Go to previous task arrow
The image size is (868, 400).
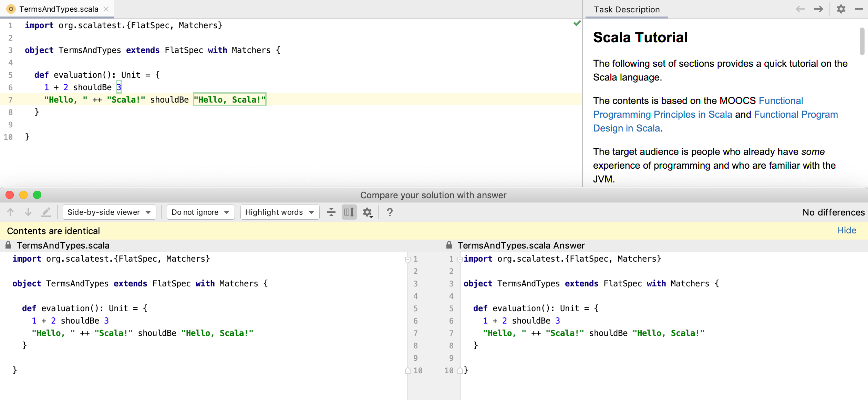[800, 9]
